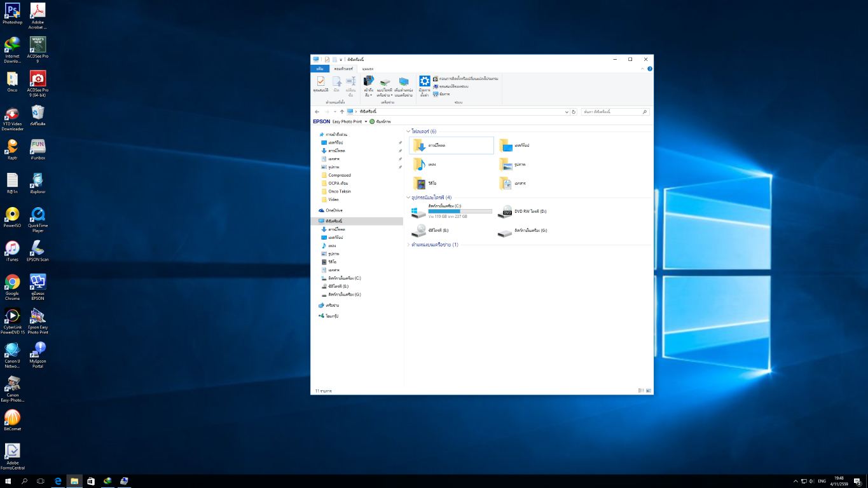Collapse the Folders (6) group
The width and height of the screenshot is (868, 488).
[409, 132]
